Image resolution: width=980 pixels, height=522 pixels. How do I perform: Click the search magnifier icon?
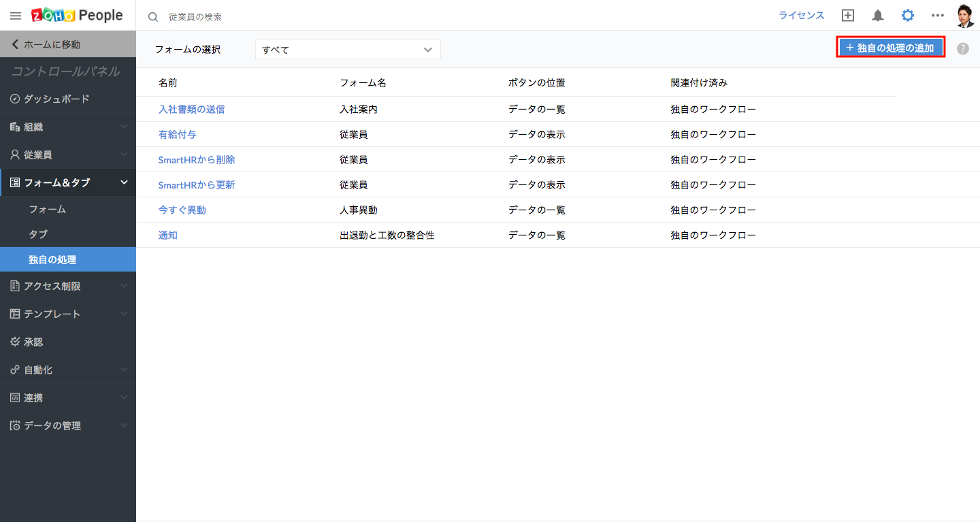click(x=153, y=16)
